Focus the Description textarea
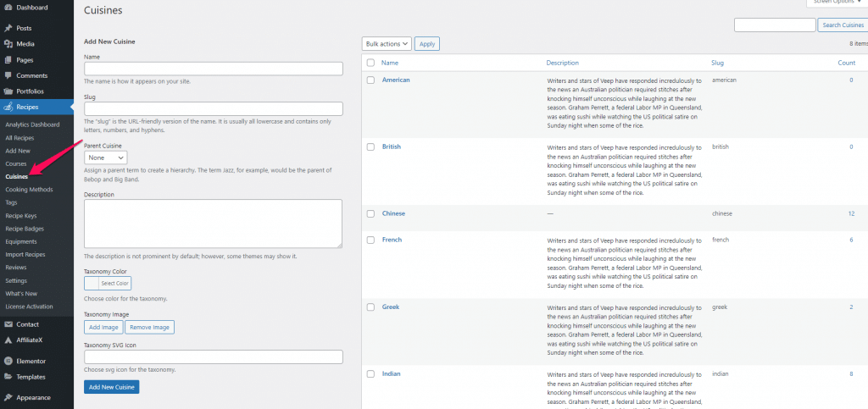The image size is (868, 409). [213, 224]
